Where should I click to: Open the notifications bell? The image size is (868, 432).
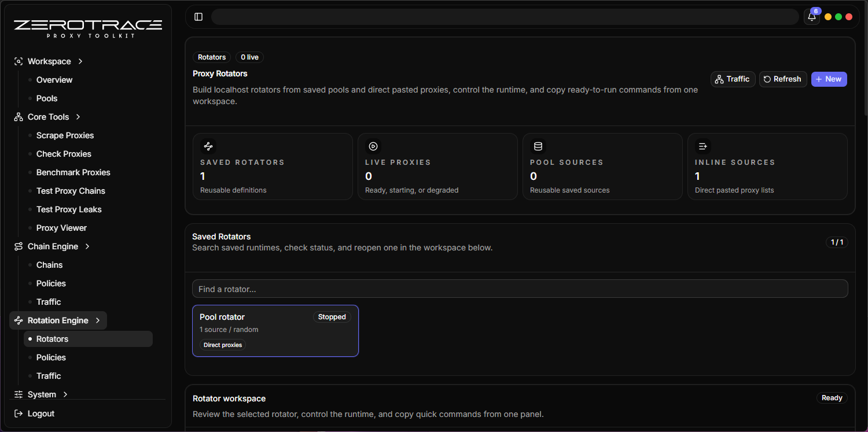click(812, 17)
